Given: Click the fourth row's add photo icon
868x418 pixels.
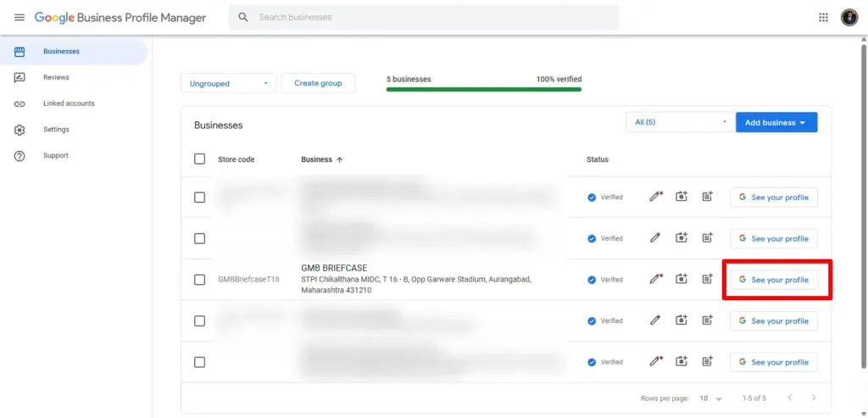Looking at the screenshot, I should (x=682, y=321).
